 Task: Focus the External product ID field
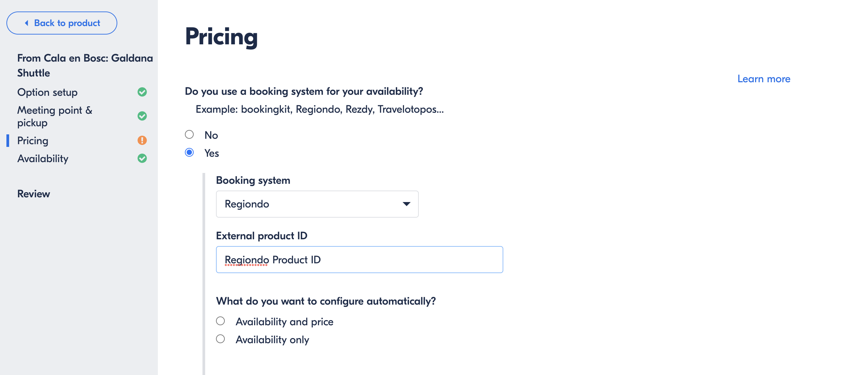(360, 260)
